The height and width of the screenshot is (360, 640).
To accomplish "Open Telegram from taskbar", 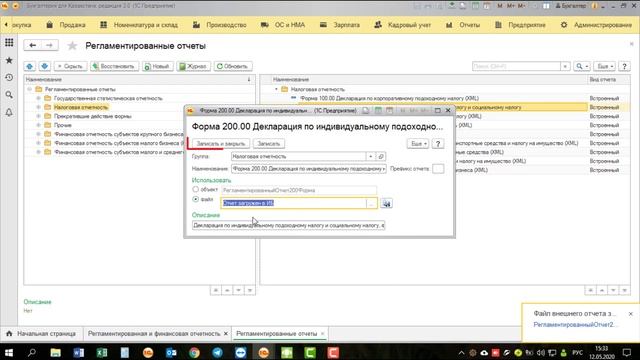I will coord(218,352).
